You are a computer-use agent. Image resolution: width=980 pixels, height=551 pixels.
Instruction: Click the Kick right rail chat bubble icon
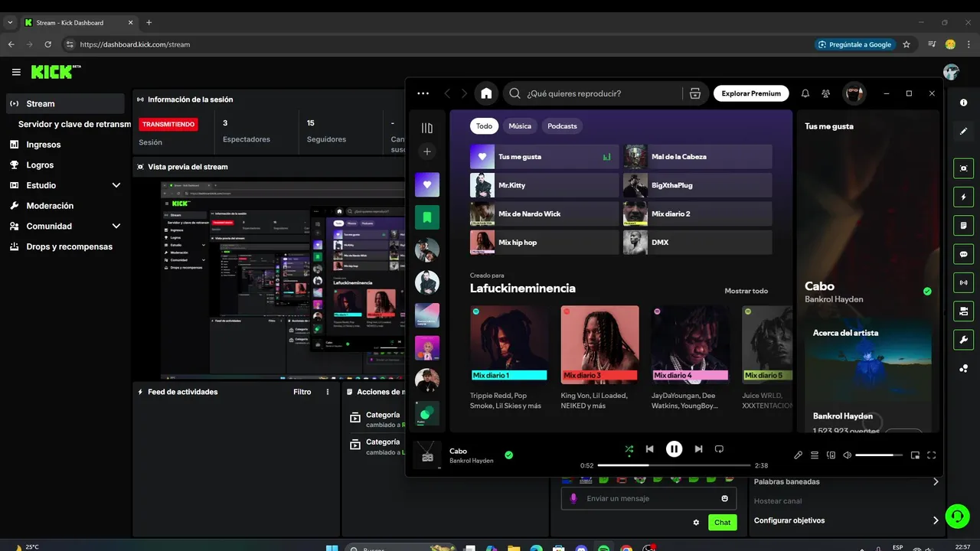pyautogui.click(x=963, y=254)
